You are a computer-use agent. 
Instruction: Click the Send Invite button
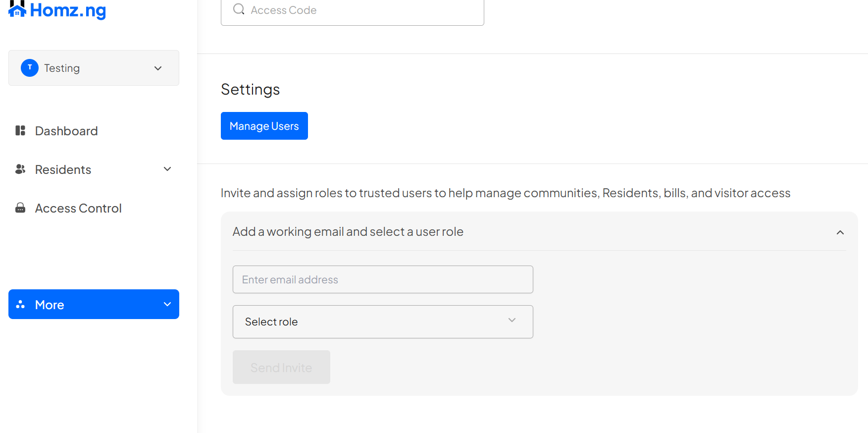point(281,367)
